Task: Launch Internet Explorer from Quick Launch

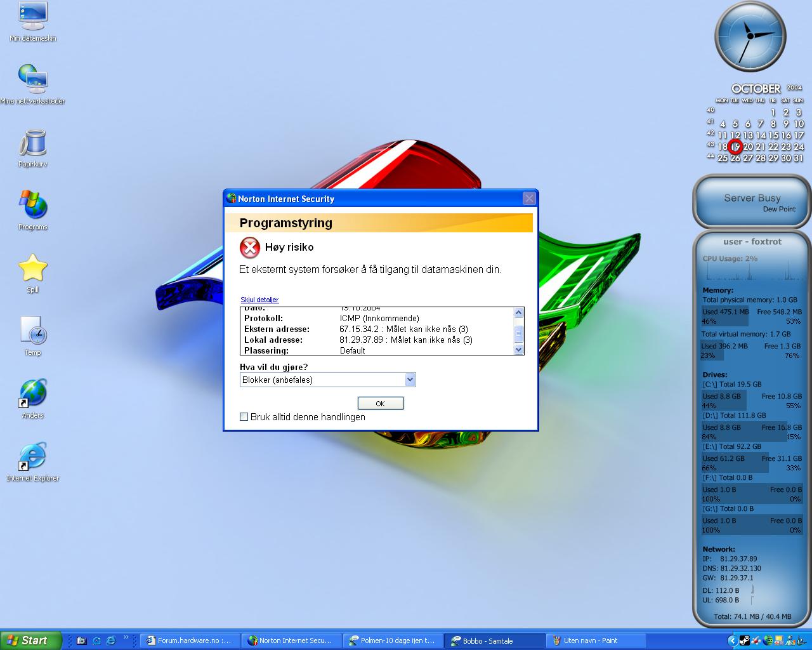Action: tap(111, 640)
